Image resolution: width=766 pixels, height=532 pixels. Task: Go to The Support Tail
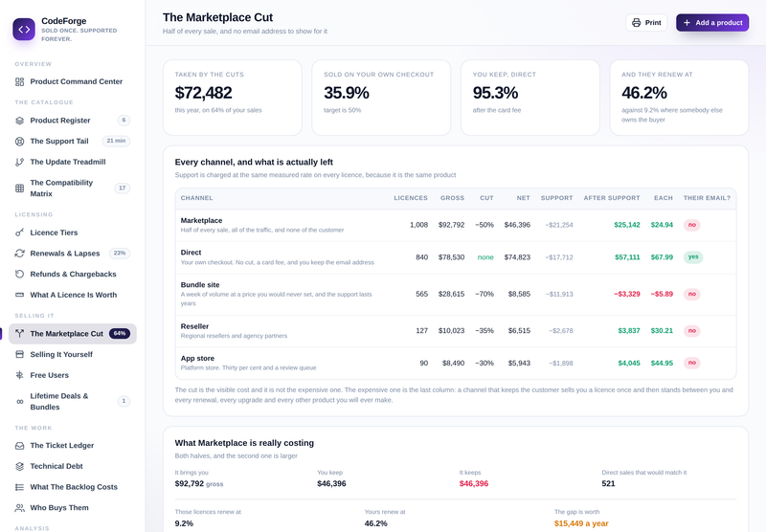tap(73, 141)
